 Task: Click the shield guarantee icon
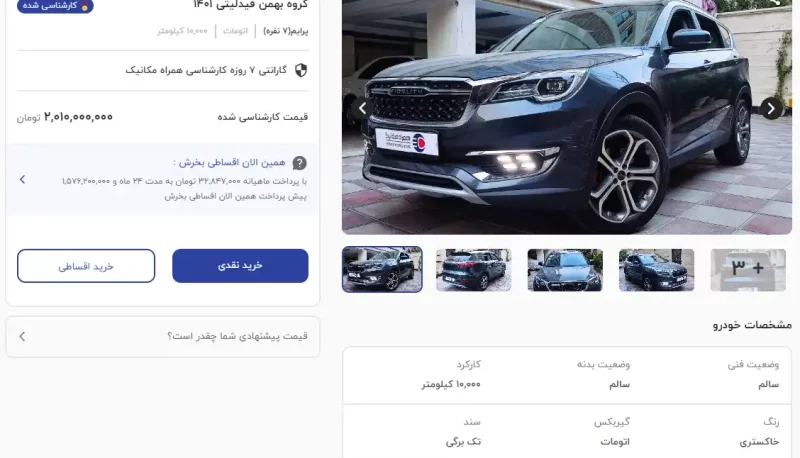coord(301,70)
